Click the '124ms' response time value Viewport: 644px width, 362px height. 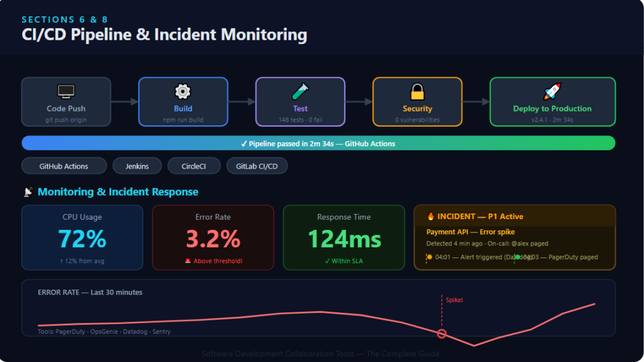tap(344, 239)
